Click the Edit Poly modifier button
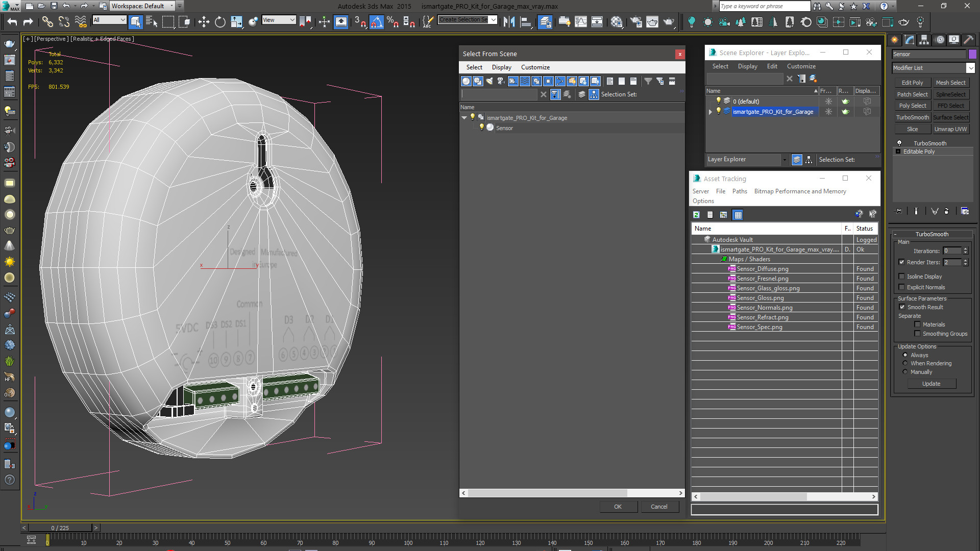 912,83
